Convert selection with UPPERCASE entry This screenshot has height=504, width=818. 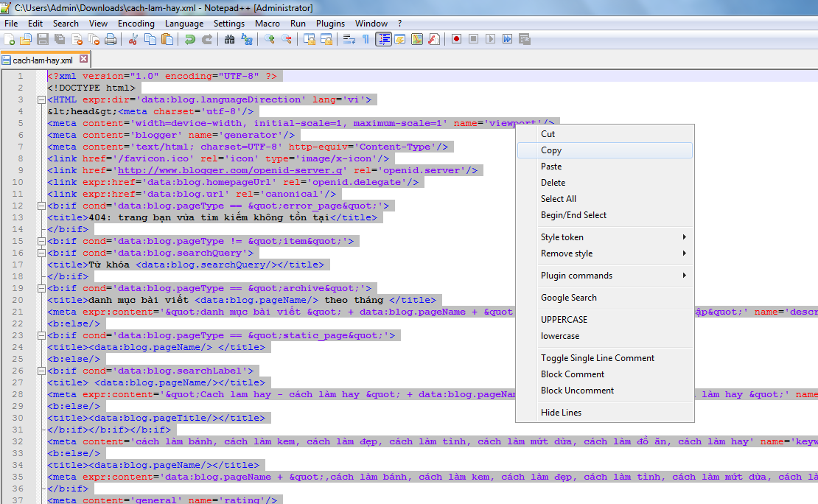605,319
